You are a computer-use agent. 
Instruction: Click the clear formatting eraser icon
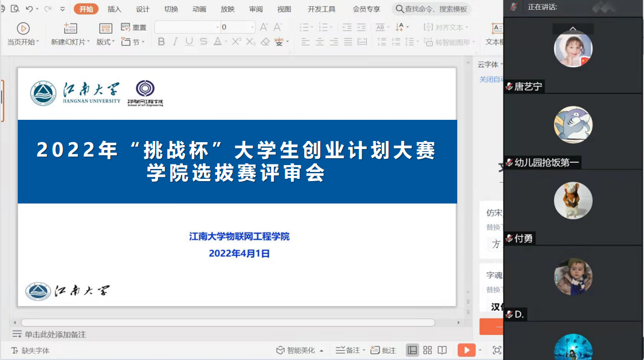265,42
